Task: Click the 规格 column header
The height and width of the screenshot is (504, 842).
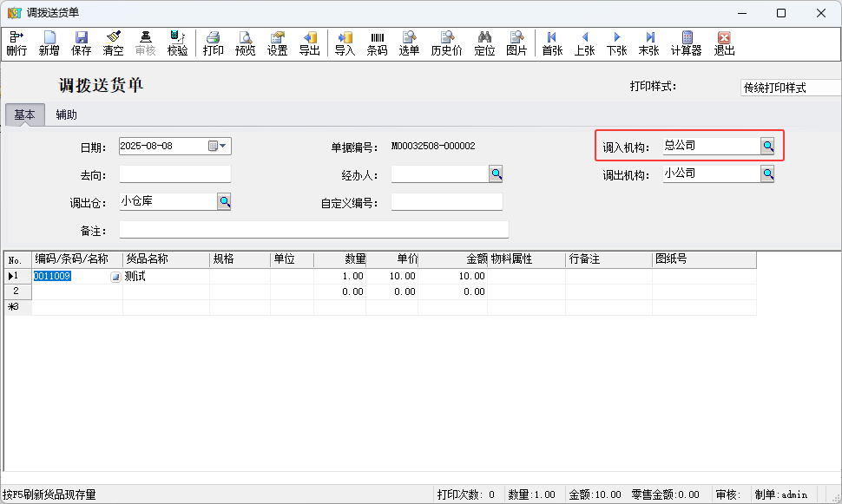Action: tap(240, 259)
